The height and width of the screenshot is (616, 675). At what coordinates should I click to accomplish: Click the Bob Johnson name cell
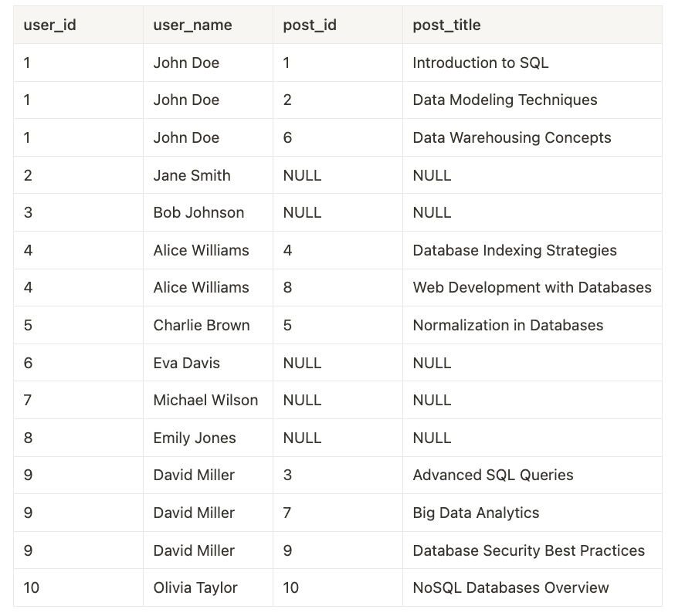pos(198,212)
